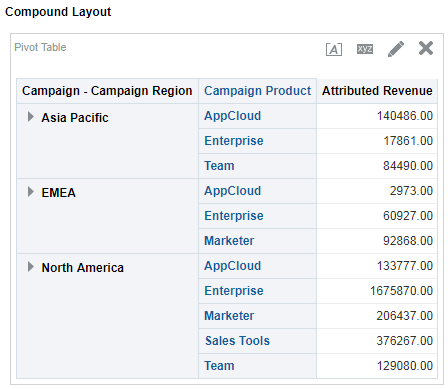This screenshot has height=389, width=448.
Task: Click the Compound Layout heading
Action: click(58, 12)
